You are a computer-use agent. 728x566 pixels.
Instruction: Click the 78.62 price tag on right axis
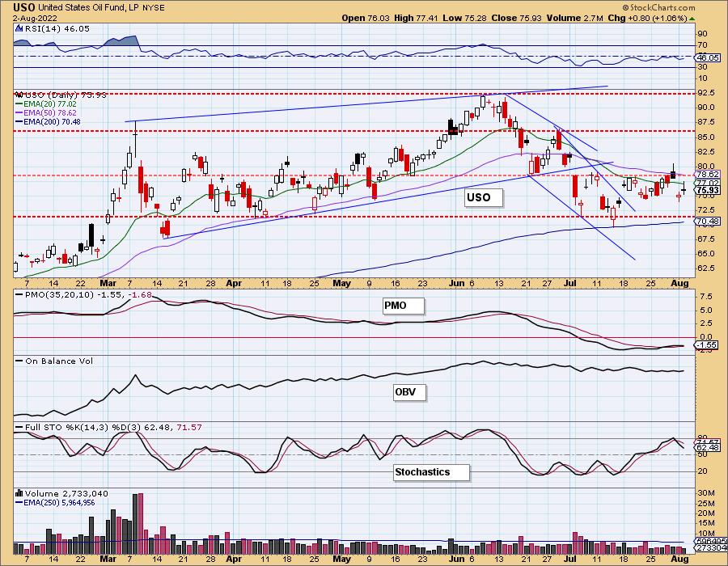tap(708, 175)
